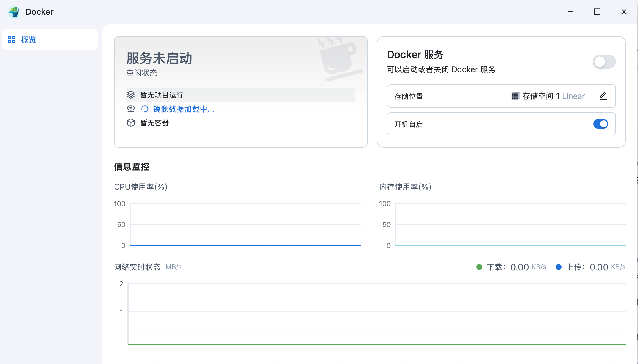Viewport: 638px width, 364px height.
Task: Select the 镜像数据加载中... link
Action: click(x=183, y=109)
